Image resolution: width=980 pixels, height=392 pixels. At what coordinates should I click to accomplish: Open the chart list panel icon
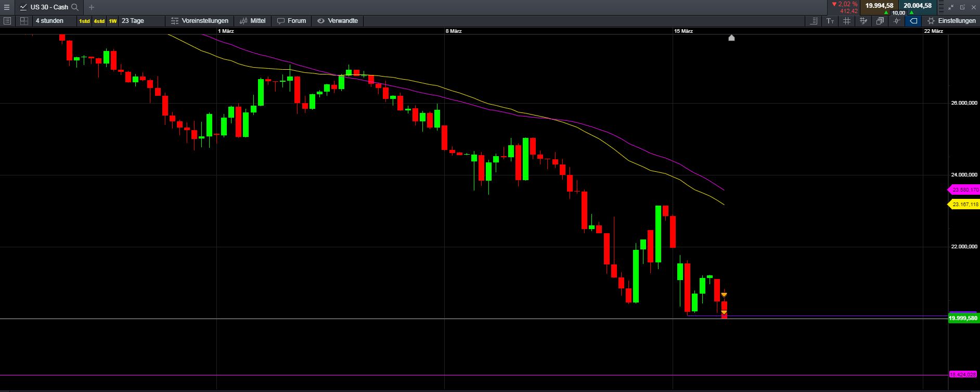pos(7,21)
